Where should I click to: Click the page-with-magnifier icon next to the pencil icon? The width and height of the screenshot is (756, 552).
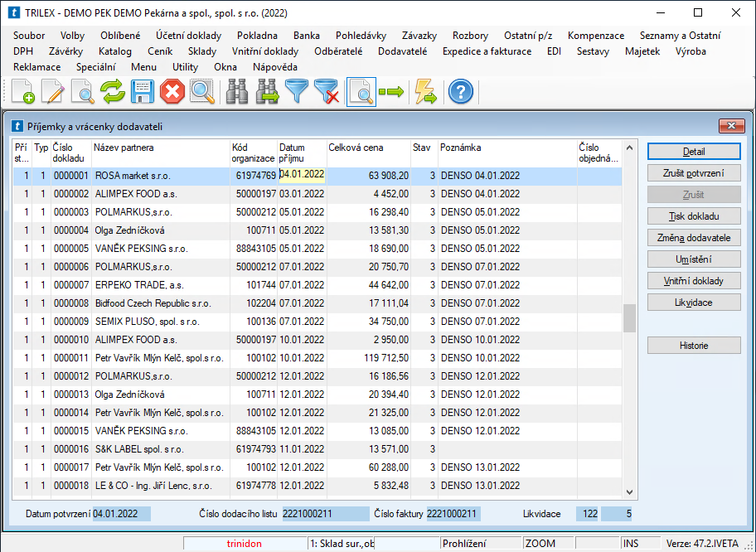point(82,91)
